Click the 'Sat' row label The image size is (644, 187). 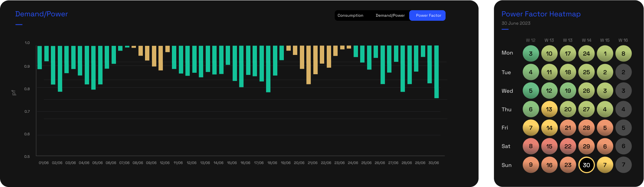[506, 146]
